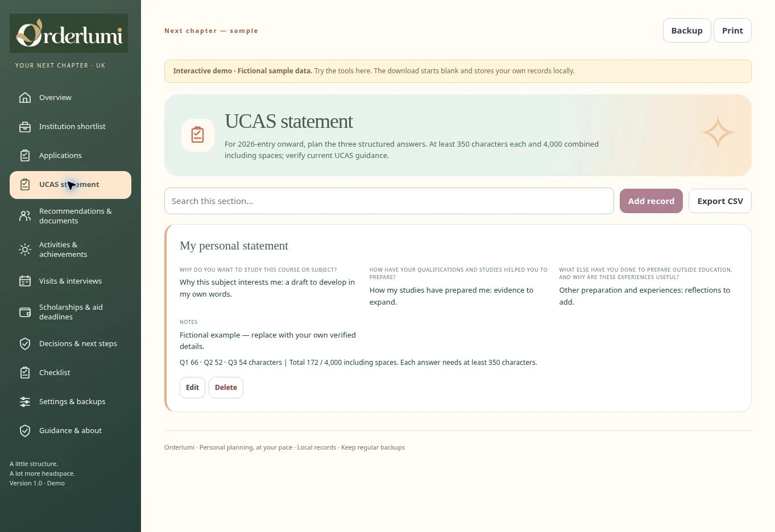This screenshot has width=775, height=532.
Task: Click the 'Interactive demo' notice banner text
Action: (374, 71)
